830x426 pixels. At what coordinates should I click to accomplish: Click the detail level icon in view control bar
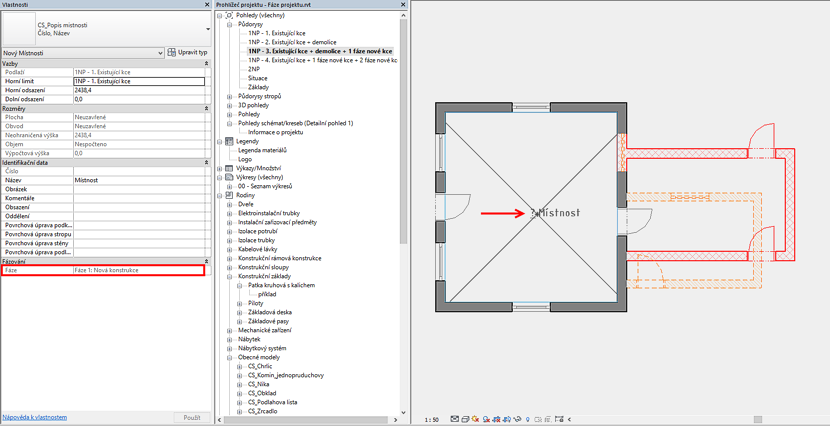pos(455,419)
